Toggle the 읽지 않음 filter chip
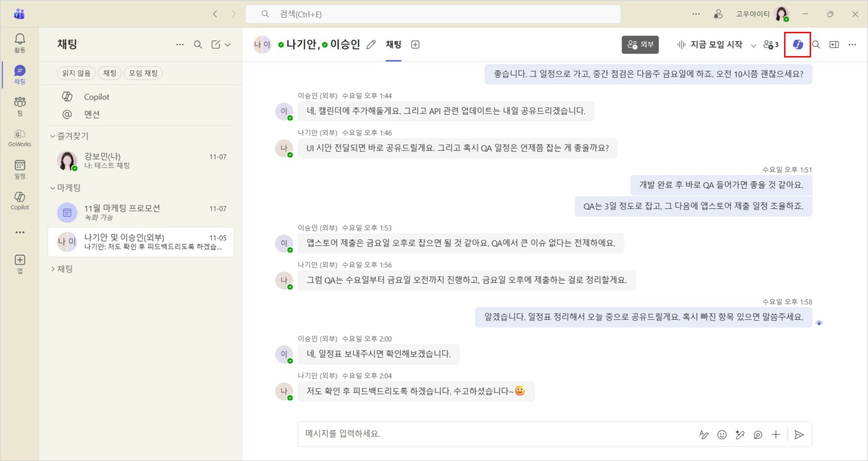This screenshot has height=461, width=868. point(76,73)
